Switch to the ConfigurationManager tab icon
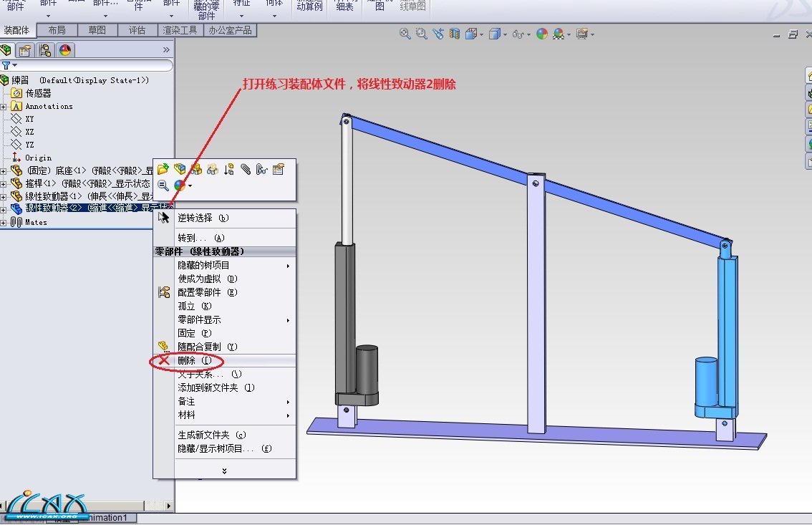812x525 pixels. [45, 50]
